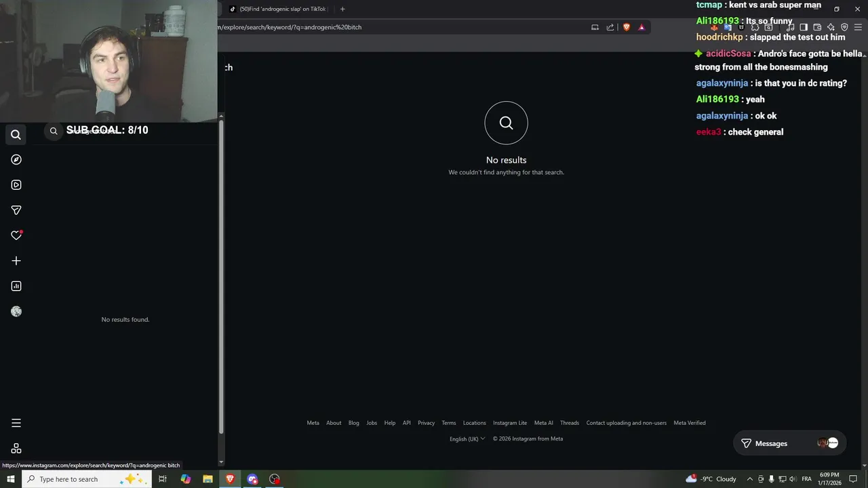Image resolution: width=868 pixels, height=488 pixels.
Task: Open Jobs footer link
Action: point(372,423)
